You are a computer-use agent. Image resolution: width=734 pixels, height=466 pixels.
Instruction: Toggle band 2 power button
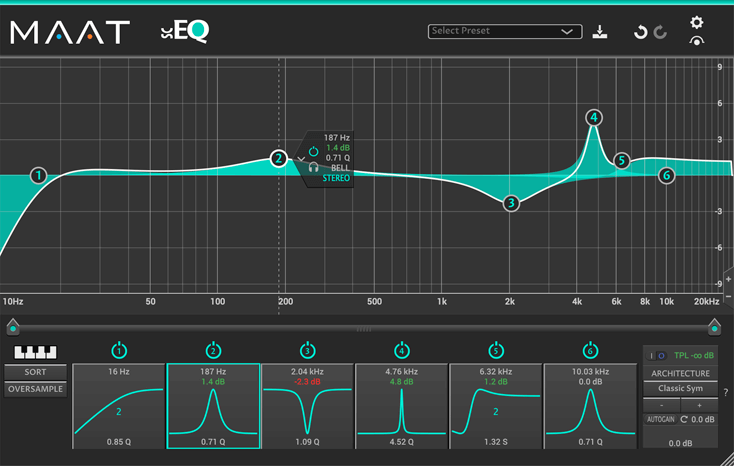click(x=213, y=350)
